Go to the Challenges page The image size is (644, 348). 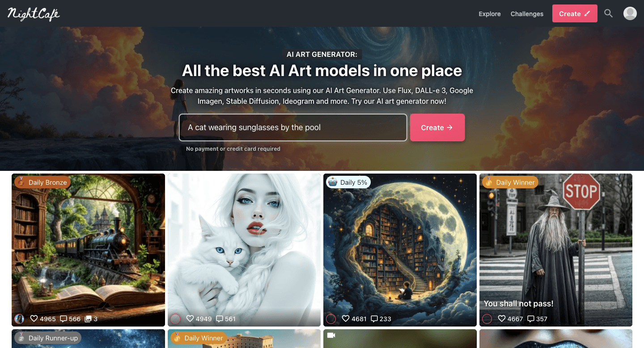tap(527, 14)
